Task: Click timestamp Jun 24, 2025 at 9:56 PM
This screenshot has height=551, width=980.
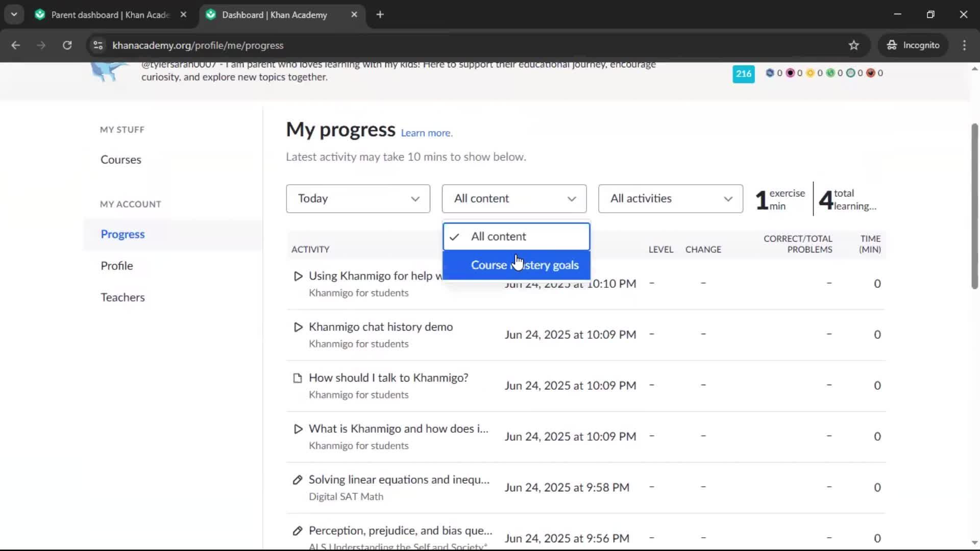Action: tap(567, 539)
